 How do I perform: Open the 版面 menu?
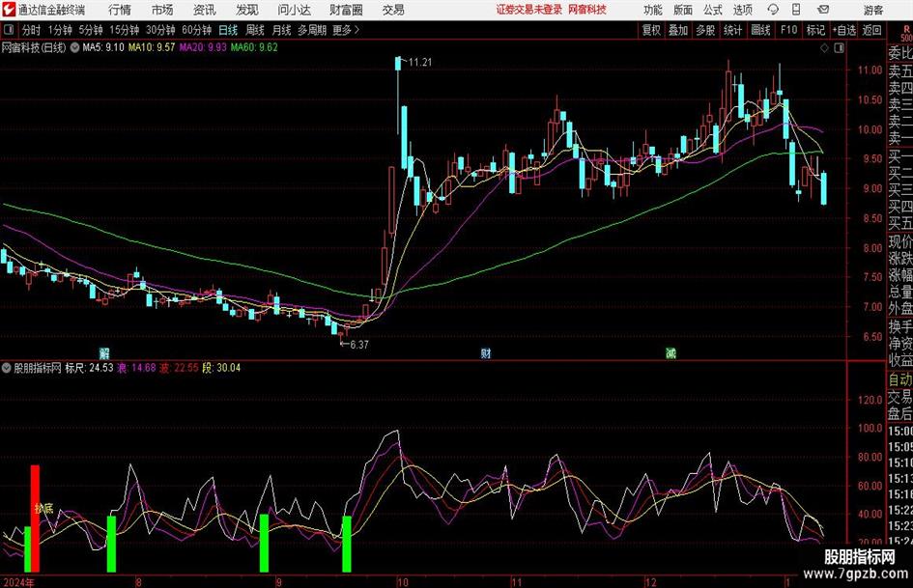[x=682, y=10]
